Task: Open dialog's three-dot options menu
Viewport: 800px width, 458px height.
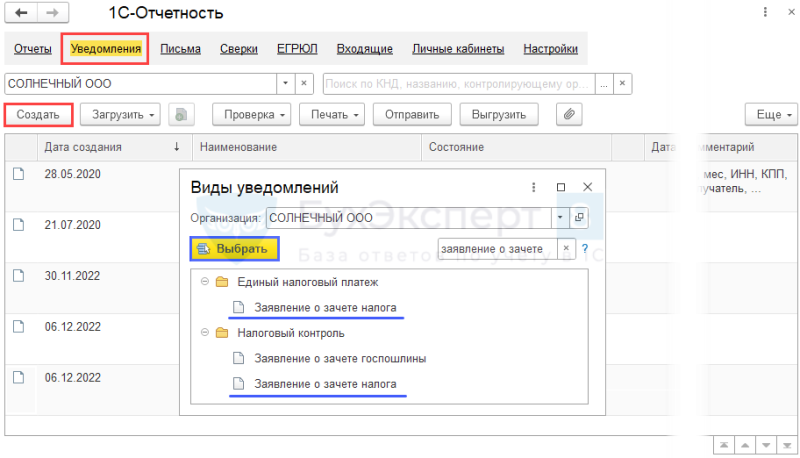Action: (534, 187)
